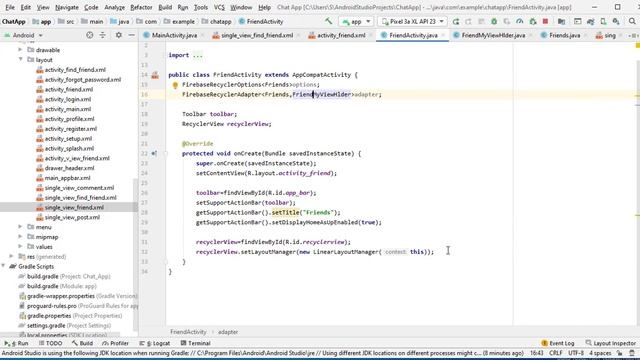Expand the import statements fold

[x=198, y=55]
